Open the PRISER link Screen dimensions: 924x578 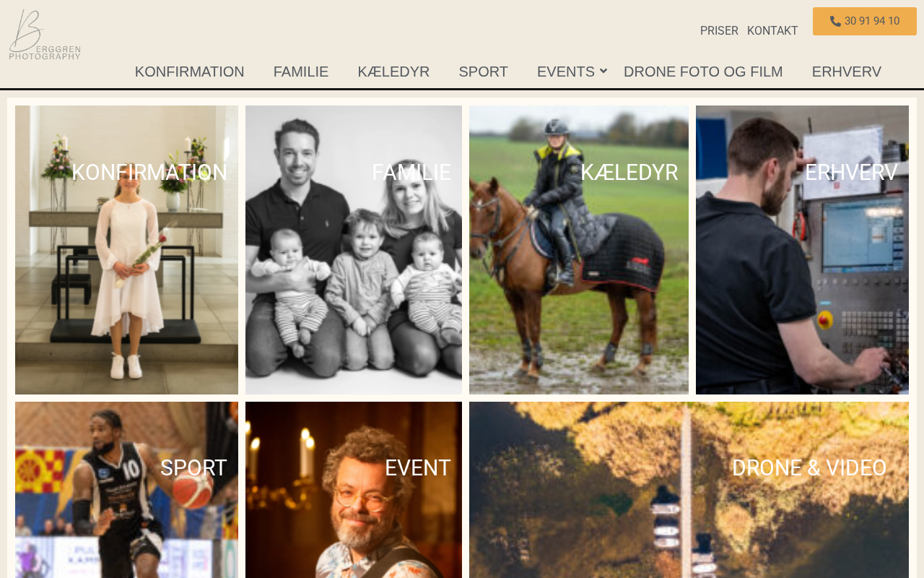719,31
